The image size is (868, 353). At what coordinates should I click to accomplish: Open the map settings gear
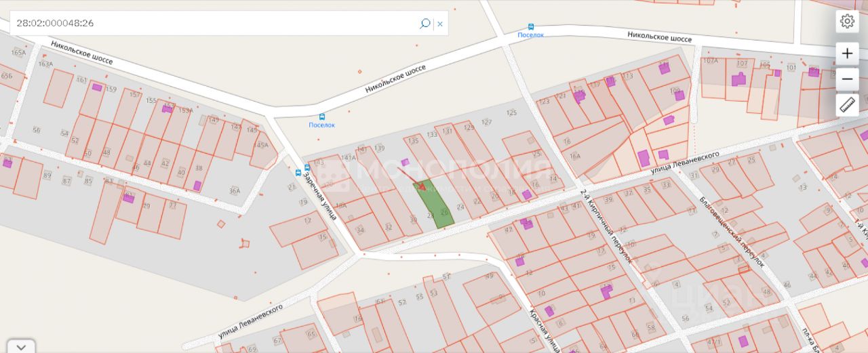pyautogui.click(x=847, y=21)
